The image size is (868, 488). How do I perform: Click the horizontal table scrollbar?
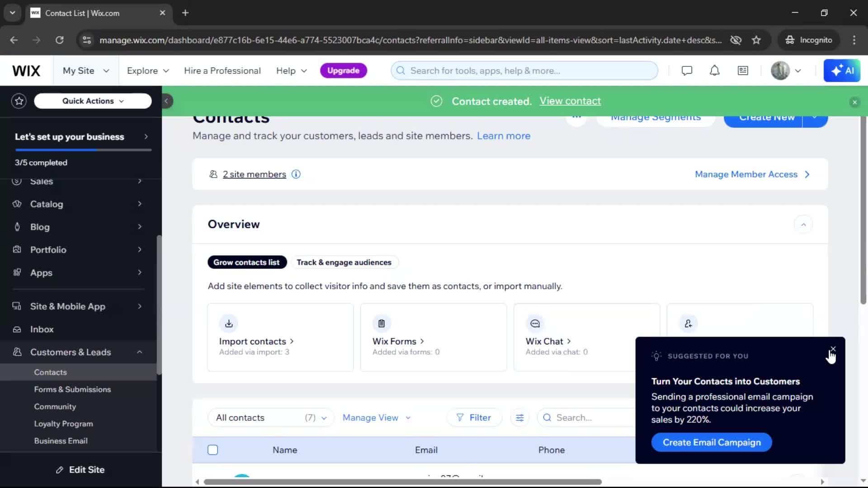pyautogui.click(x=402, y=482)
